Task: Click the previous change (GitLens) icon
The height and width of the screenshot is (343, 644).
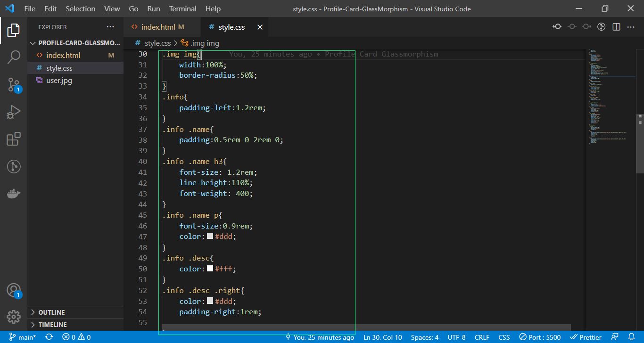Action: point(557,27)
